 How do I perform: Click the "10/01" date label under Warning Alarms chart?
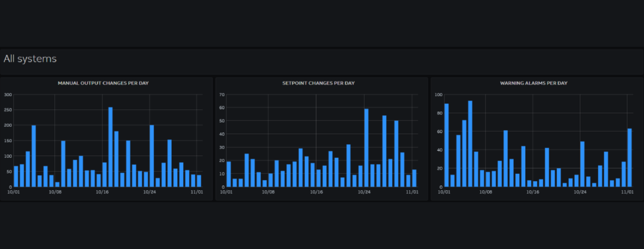point(444,192)
